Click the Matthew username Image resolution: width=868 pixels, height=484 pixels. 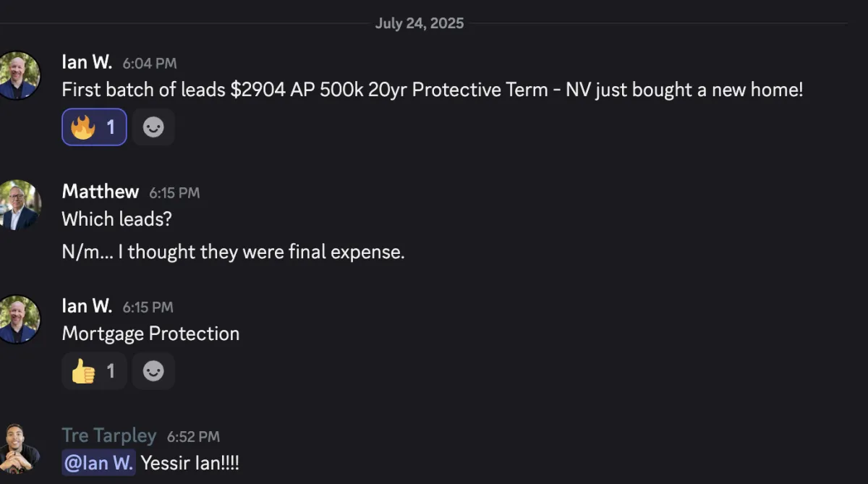[100, 192]
